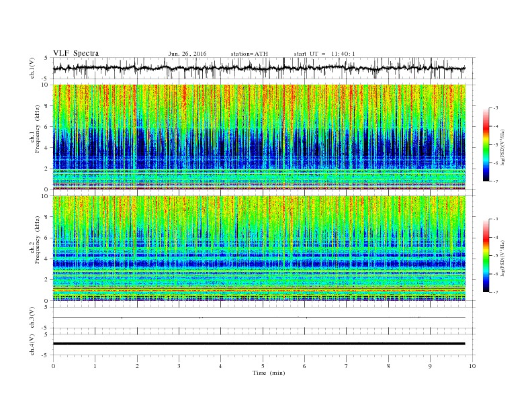
Task: Click time axis tick label "10"
Action: [472, 366]
